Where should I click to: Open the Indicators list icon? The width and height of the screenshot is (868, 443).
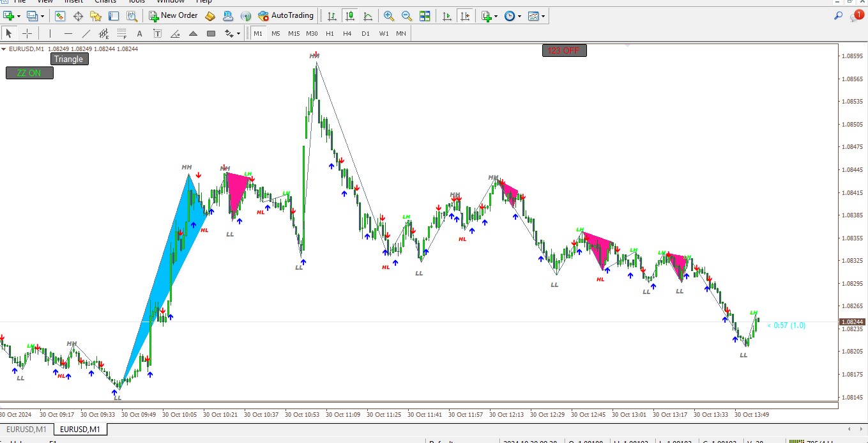click(487, 16)
